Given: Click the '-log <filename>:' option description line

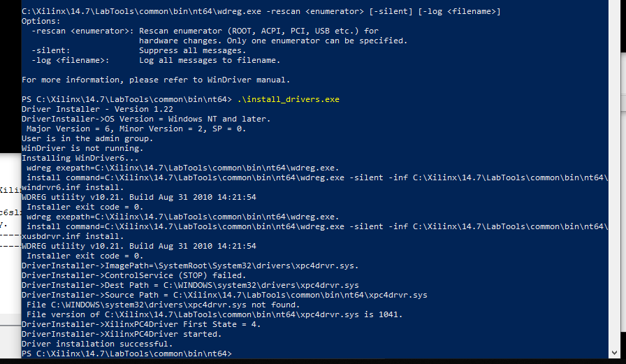Looking at the screenshot, I should [x=156, y=60].
